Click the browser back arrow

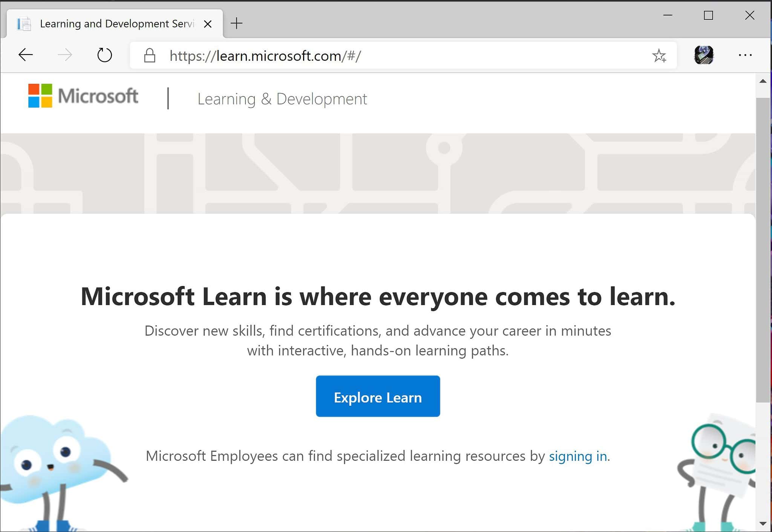coord(25,55)
